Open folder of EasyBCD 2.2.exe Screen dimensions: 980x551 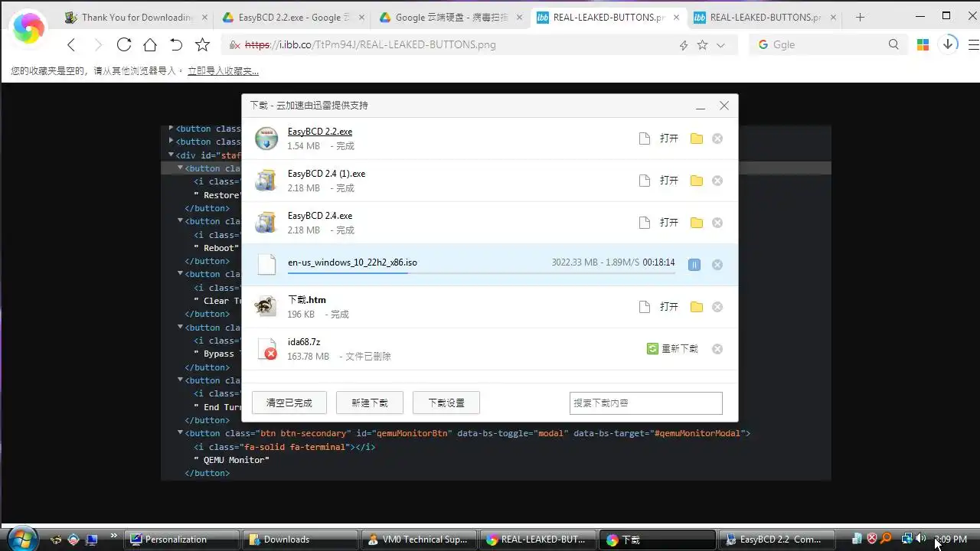(696, 139)
